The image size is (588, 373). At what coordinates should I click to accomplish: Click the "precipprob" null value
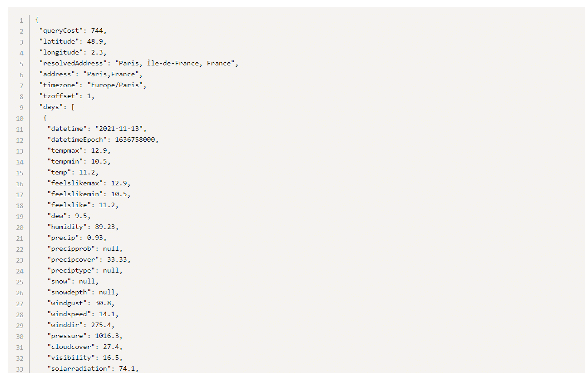click(x=111, y=249)
